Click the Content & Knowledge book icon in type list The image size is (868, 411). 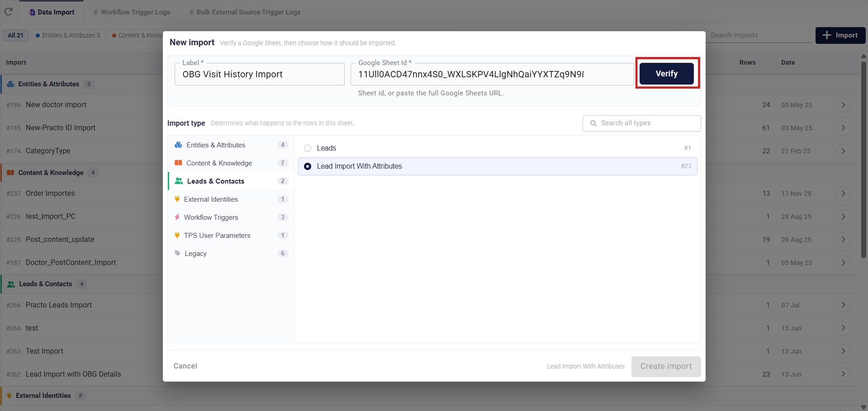(x=179, y=163)
